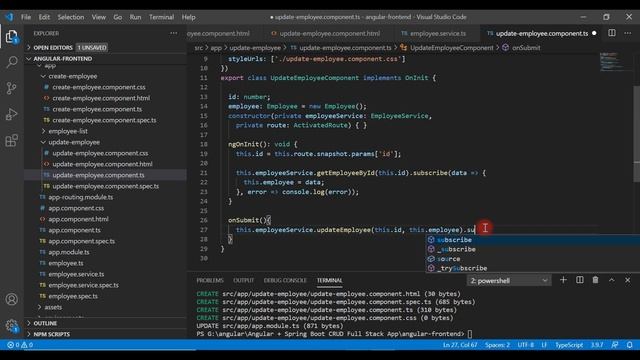Change encoding via UTF-8 status item
640x360 pixels.
(x=526, y=345)
